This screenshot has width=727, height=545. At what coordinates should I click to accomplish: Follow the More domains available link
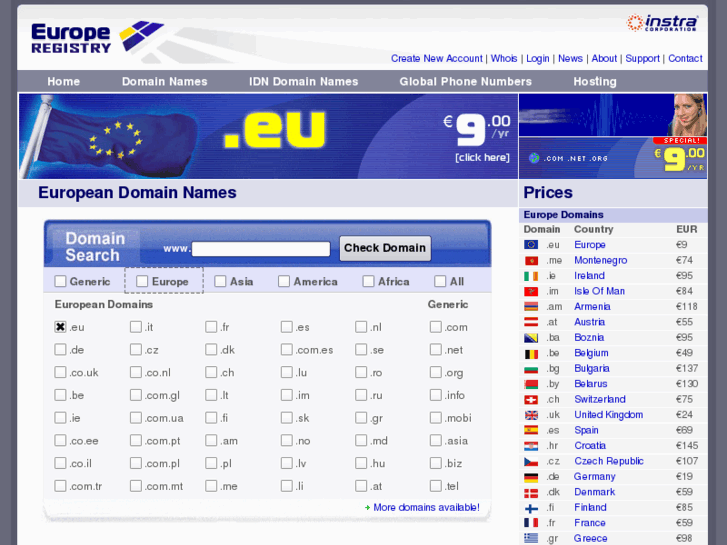(x=427, y=507)
